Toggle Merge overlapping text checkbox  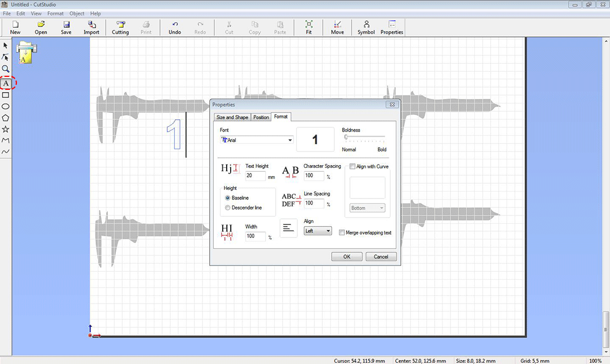click(342, 232)
